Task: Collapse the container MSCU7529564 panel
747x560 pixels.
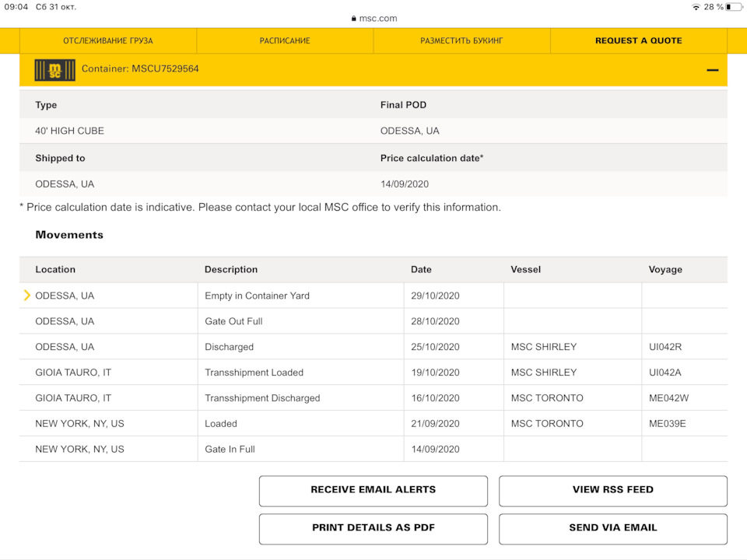Action: pyautogui.click(x=712, y=70)
